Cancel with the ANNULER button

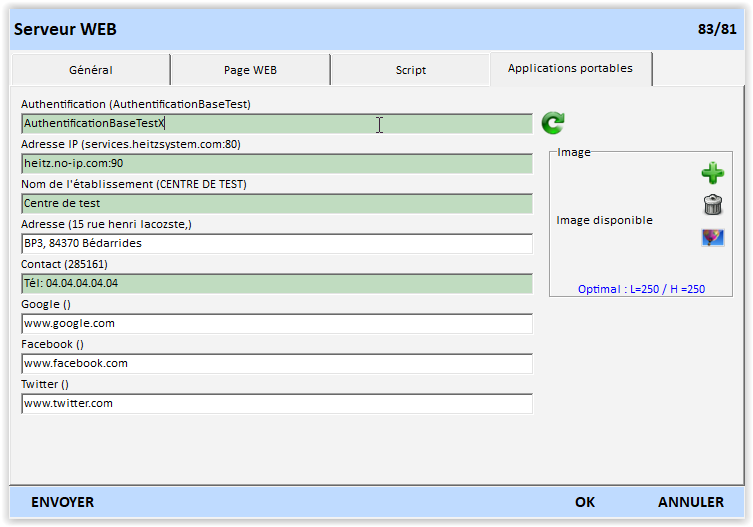pos(691,502)
